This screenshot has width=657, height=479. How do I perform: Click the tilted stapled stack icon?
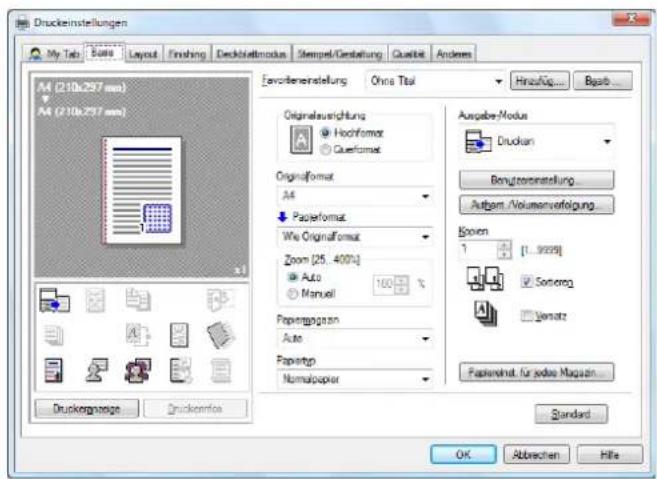[x=221, y=334]
